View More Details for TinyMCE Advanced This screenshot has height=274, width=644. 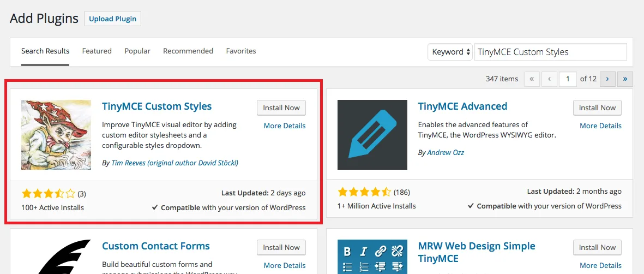(600, 126)
